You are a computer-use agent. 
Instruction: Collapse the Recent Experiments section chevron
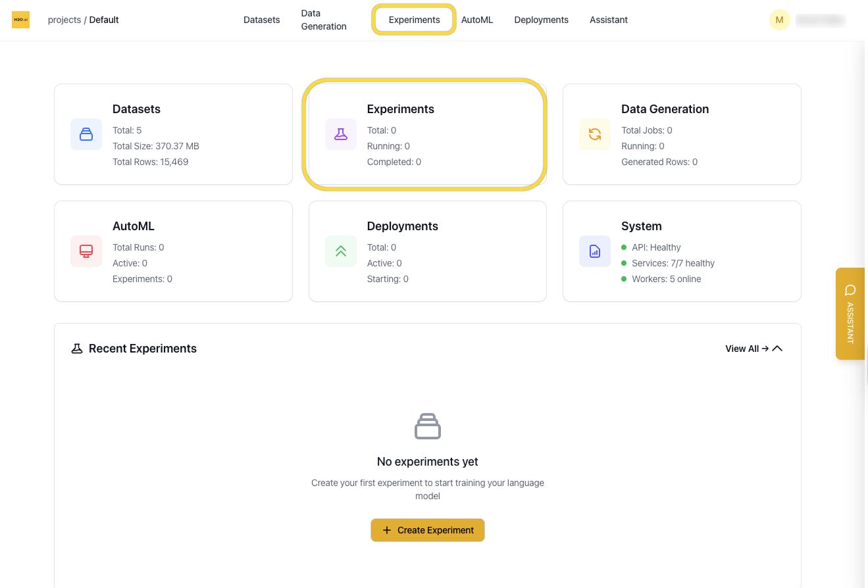[x=777, y=349]
